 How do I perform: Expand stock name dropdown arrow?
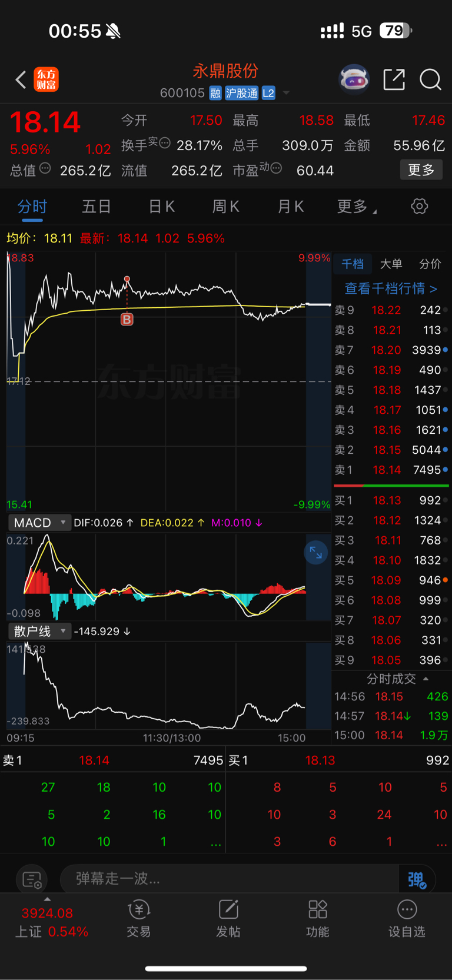[x=286, y=93]
